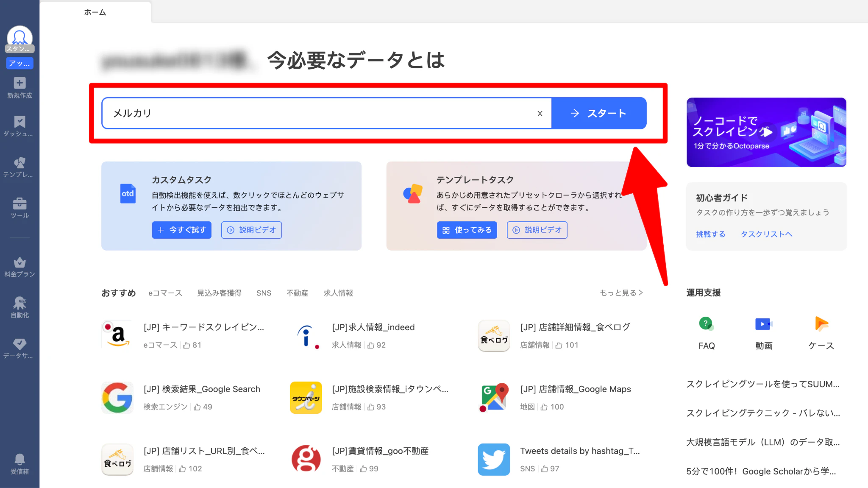
Task: Open 説明ビデオ for カスタムタスク
Action: point(251,230)
